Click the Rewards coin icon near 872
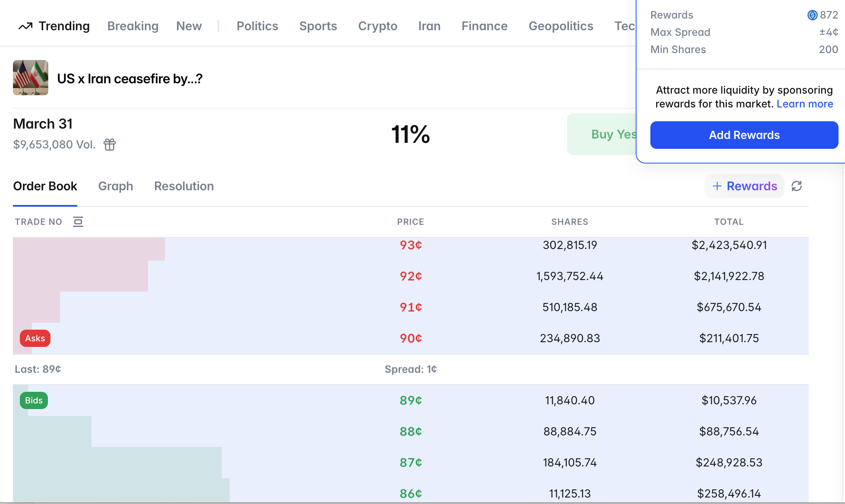The height and width of the screenshot is (504, 845). [x=812, y=15]
